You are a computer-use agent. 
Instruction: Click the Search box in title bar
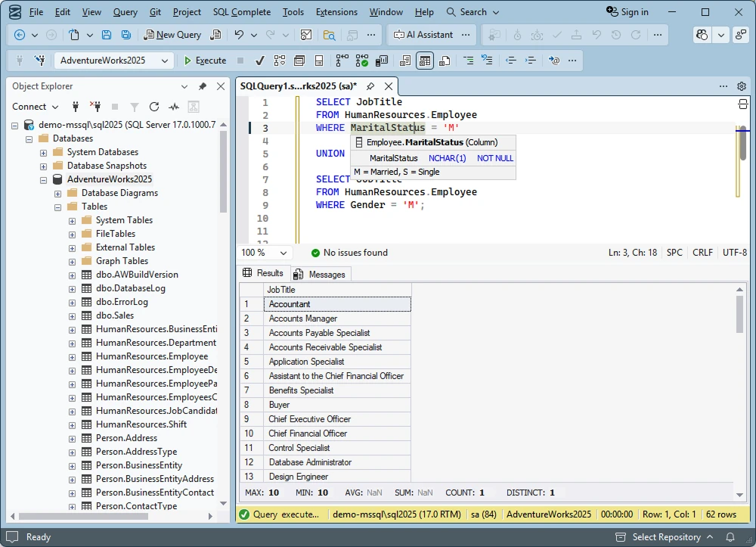coord(472,12)
